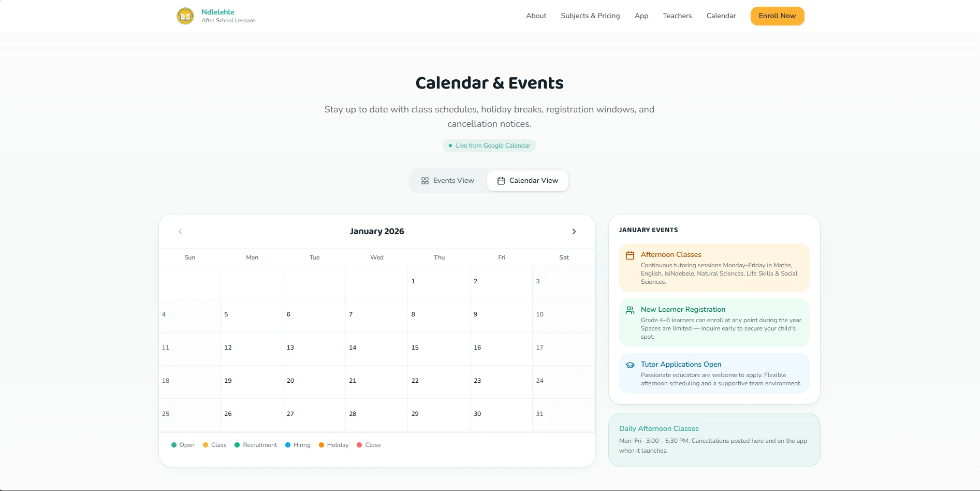Click the Wed column header
The height and width of the screenshot is (491, 980).
(x=377, y=257)
